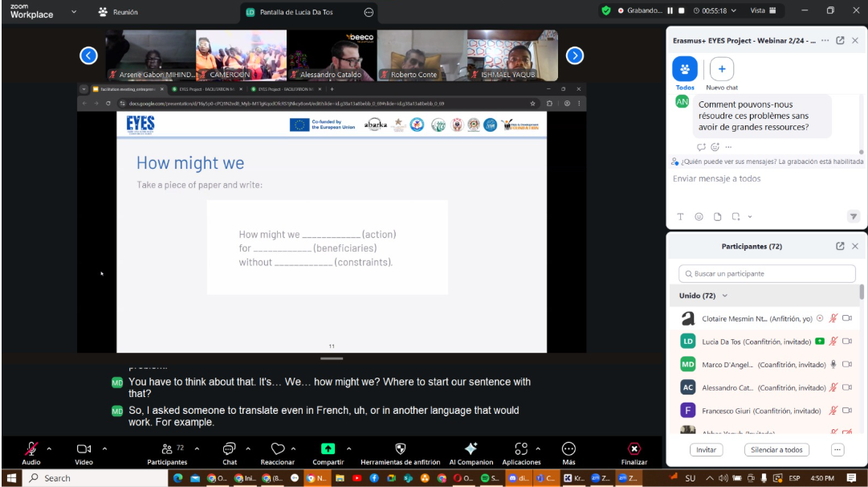This screenshot has height=487, width=868.
Task: Select the Todos chat channel tab
Action: [x=685, y=69]
